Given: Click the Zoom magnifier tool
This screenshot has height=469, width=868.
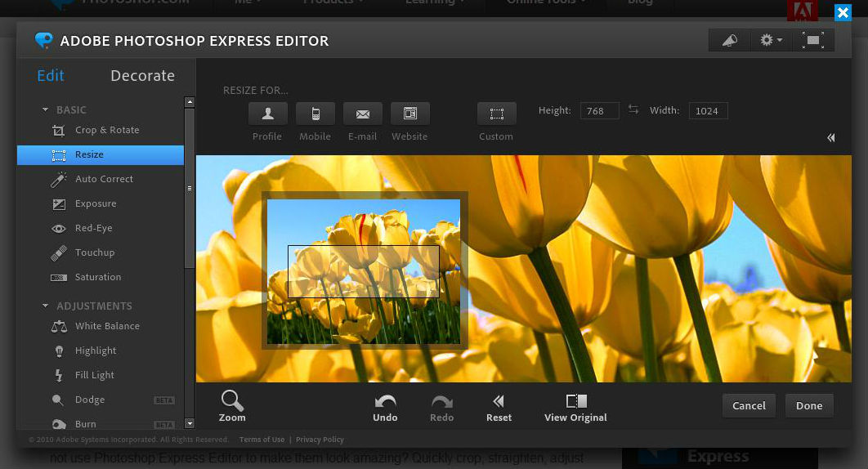Looking at the screenshot, I should [x=232, y=406].
